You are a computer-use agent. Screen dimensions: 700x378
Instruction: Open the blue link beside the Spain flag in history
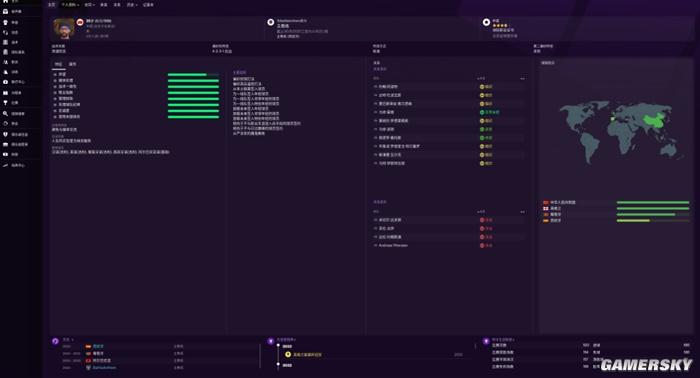98,346
